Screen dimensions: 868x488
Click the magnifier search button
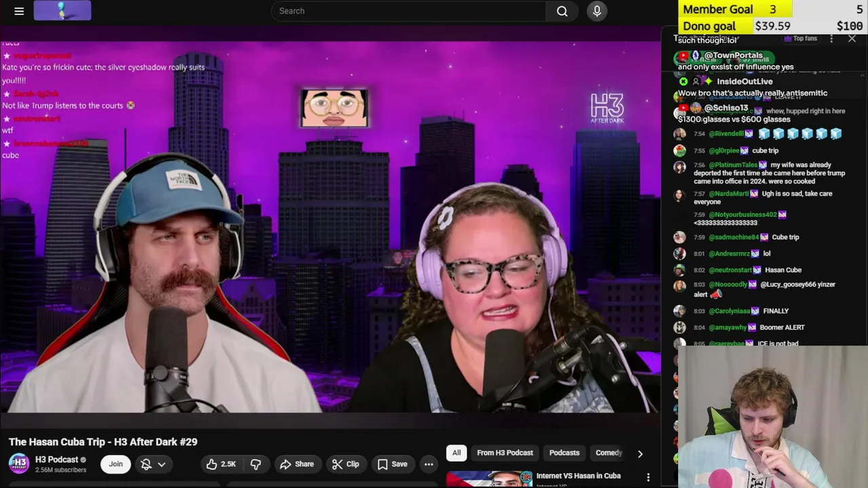(x=562, y=11)
